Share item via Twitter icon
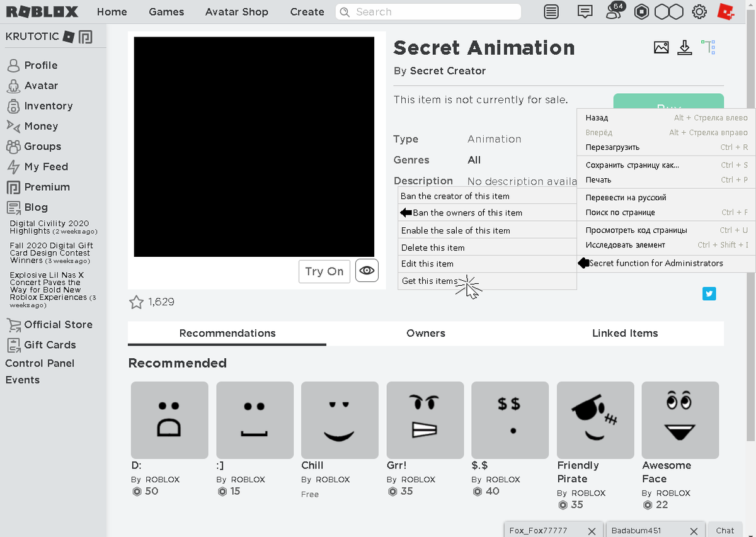The width and height of the screenshot is (756, 537). [709, 293]
